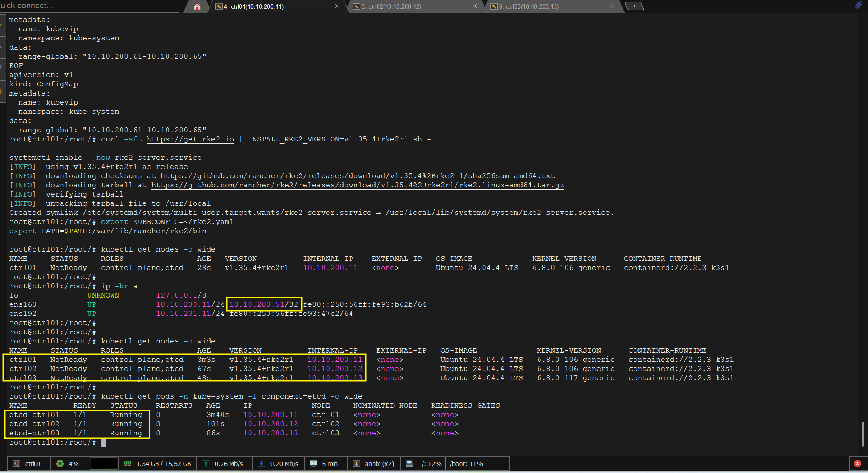Screen dimensions: 868x473
Task: Click the RAM icon beside 1.34 GB / 15.57 GB
Action: click(x=128, y=464)
